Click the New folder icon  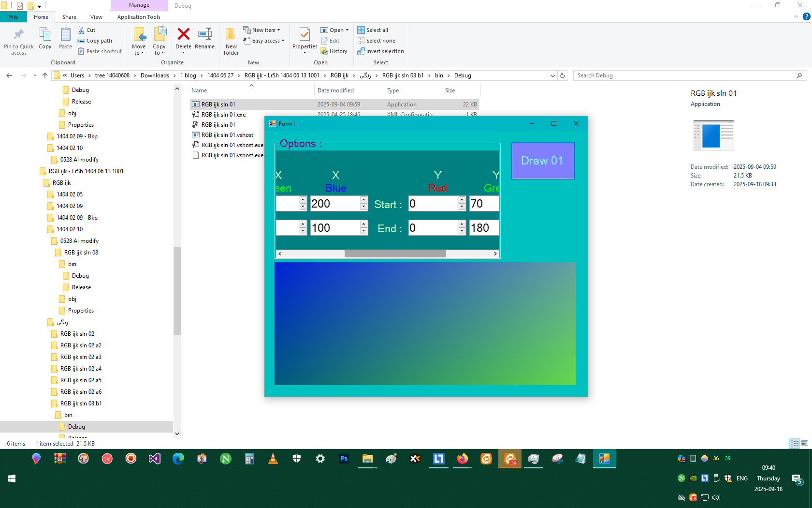[231, 35]
